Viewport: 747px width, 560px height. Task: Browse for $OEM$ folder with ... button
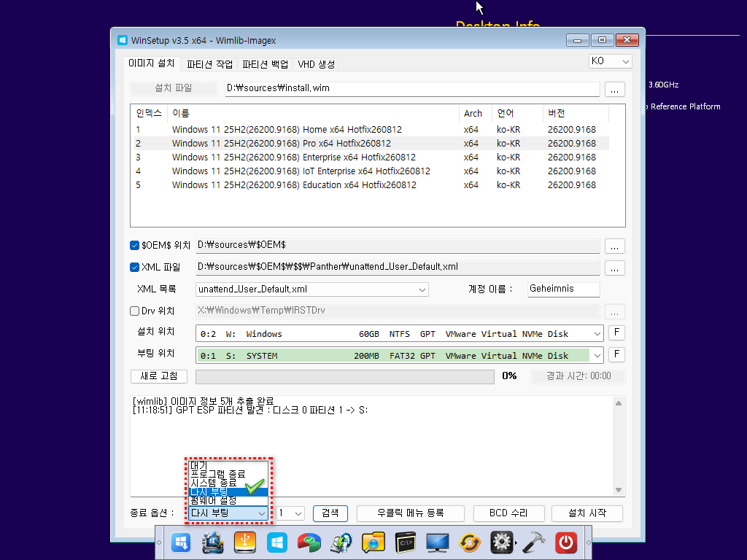click(x=614, y=246)
